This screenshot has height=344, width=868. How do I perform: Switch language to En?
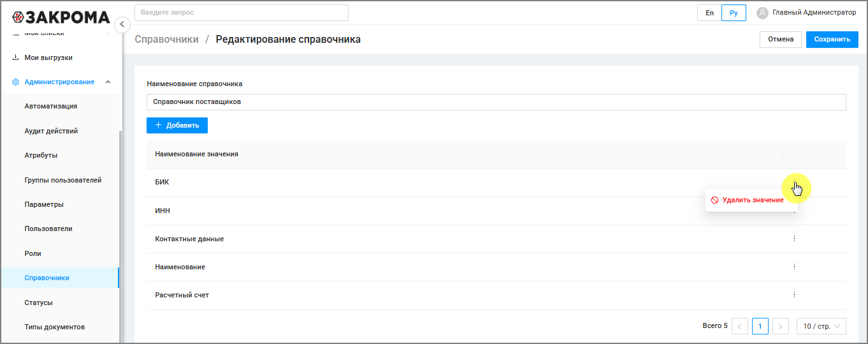pyautogui.click(x=709, y=13)
